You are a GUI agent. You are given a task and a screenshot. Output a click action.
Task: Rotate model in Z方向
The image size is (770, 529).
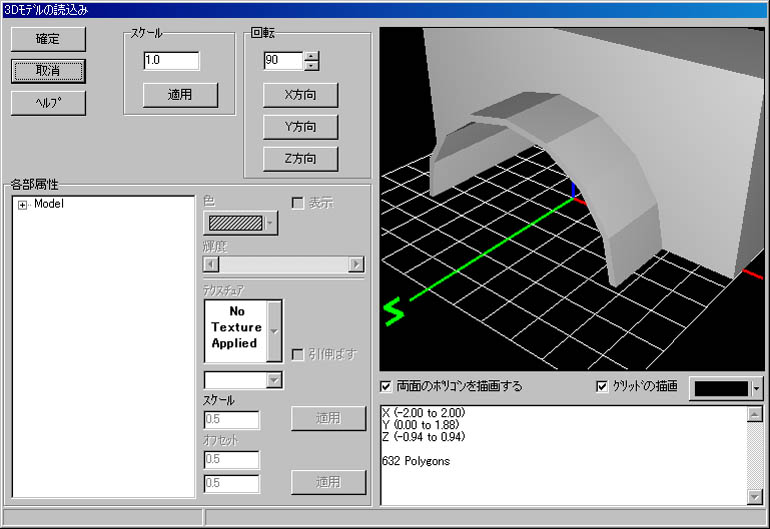click(x=300, y=159)
